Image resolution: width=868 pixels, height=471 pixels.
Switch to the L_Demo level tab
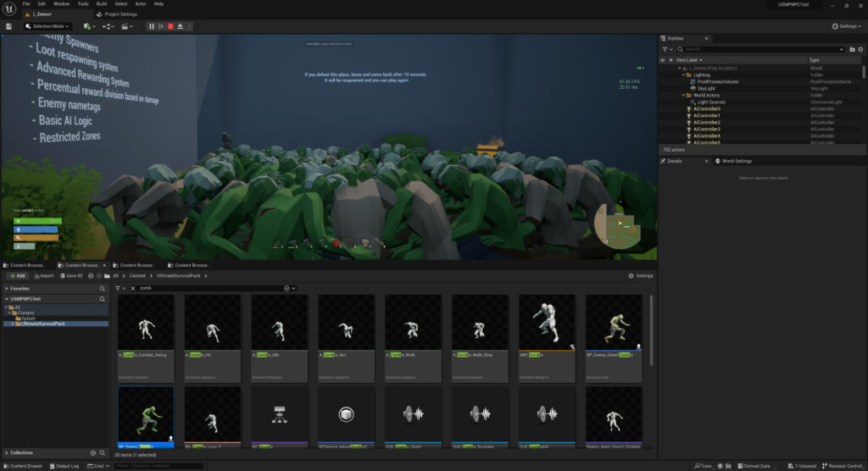pos(42,14)
